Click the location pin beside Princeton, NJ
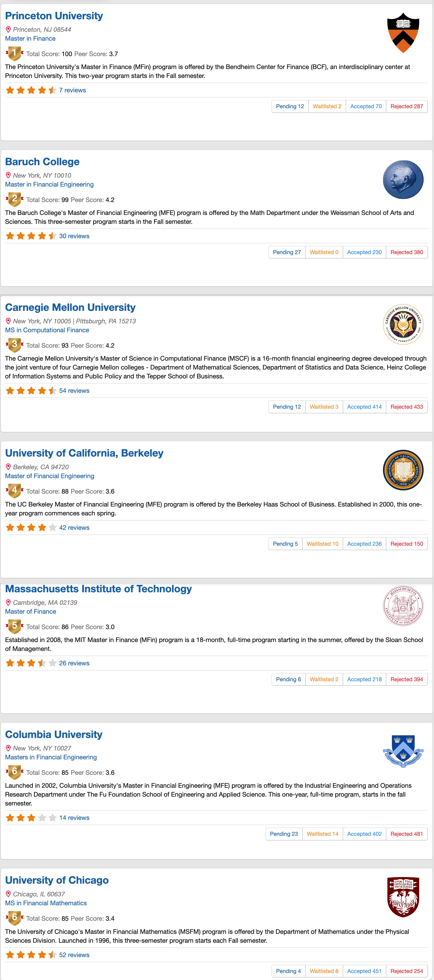The width and height of the screenshot is (434, 980). pyautogui.click(x=8, y=29)
